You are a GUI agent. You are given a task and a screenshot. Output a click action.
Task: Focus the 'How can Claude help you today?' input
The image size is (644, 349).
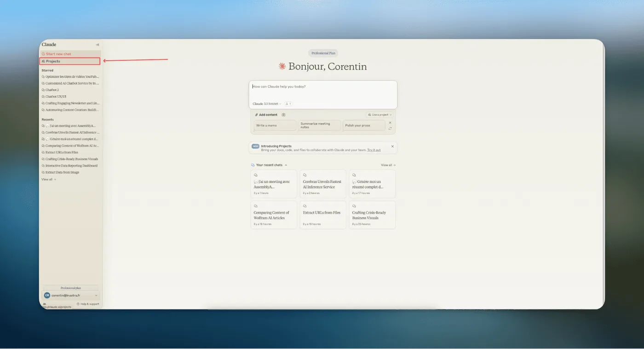[x=323, y=87]
